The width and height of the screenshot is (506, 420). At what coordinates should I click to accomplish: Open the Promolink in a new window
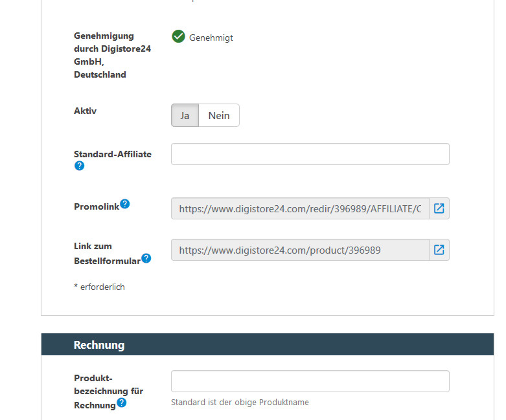[x=439, y=208]
